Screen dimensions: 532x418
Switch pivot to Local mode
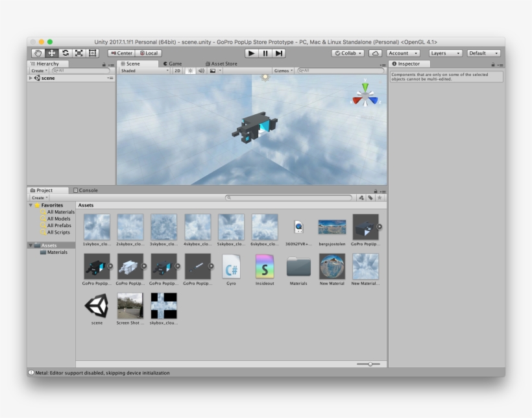point(149,53)
